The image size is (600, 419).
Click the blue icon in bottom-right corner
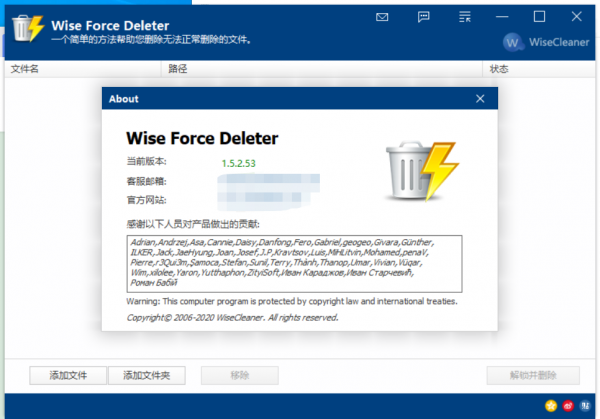[x=586, y=405]
